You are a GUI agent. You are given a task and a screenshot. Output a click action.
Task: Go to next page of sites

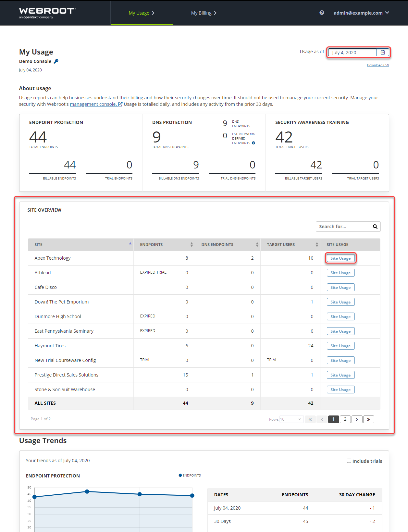(x=357, y=419)
